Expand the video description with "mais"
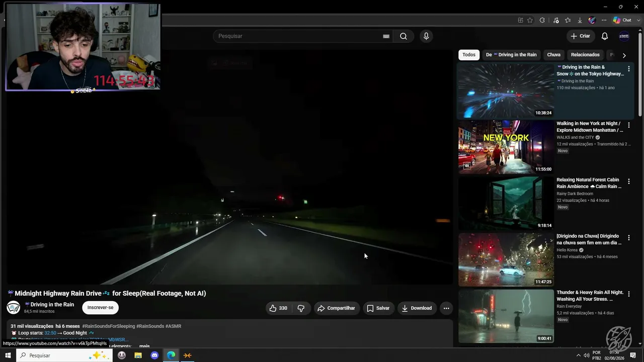The image size is (644, 362). pos(144,346)
